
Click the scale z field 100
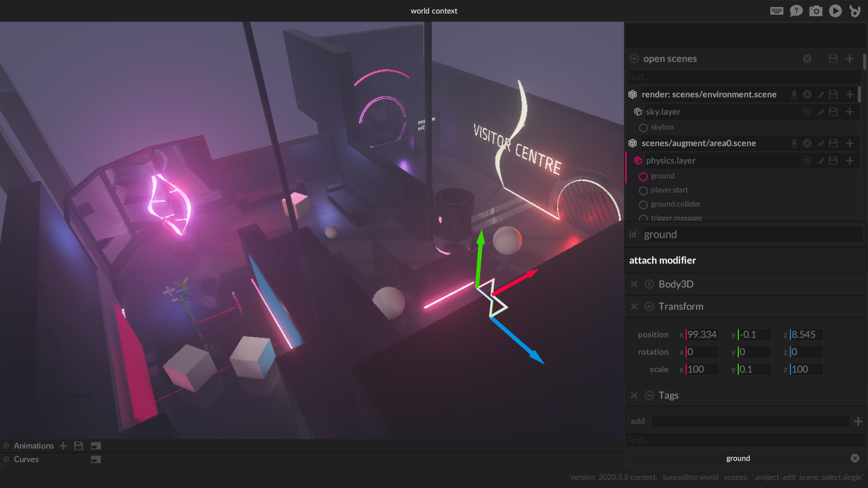click(x=806, y=369)
